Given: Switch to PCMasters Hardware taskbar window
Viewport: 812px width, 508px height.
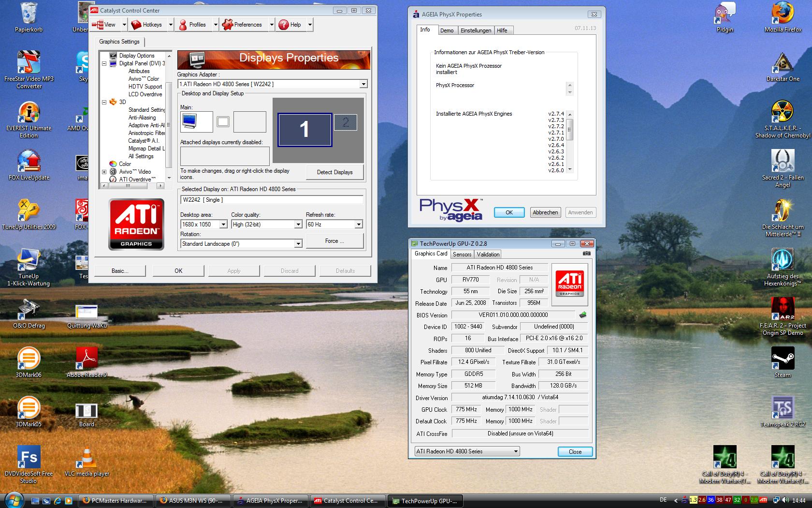Looking at the screenshot, I should coord(116,501).
